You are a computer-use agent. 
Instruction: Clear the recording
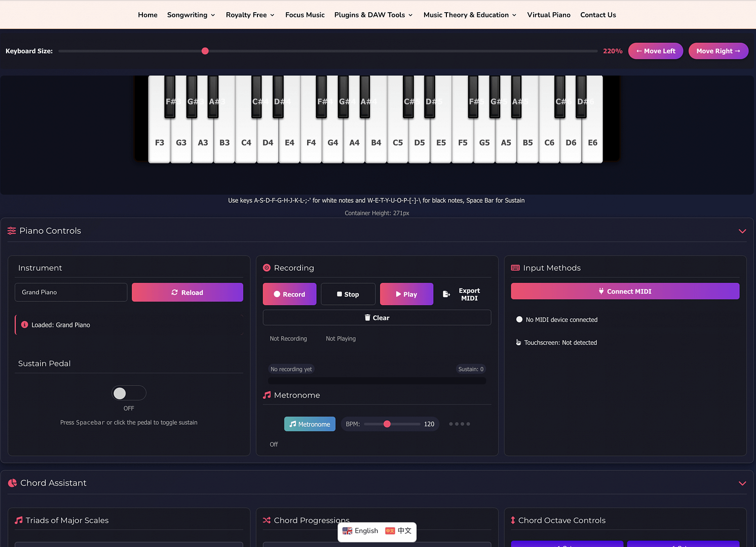tap(377, 317)
